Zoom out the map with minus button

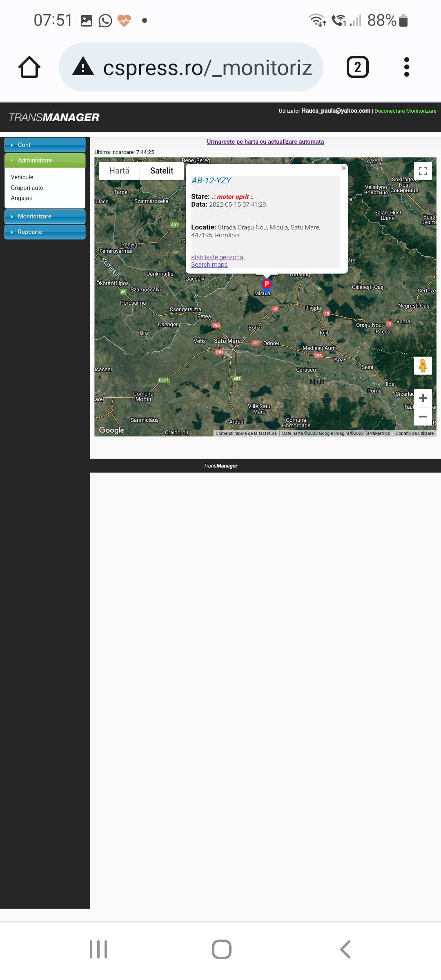[x=423, y=417]
